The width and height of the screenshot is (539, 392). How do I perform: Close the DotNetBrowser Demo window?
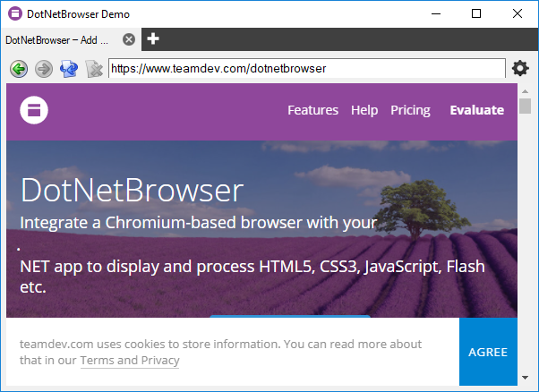coord(517,13)
